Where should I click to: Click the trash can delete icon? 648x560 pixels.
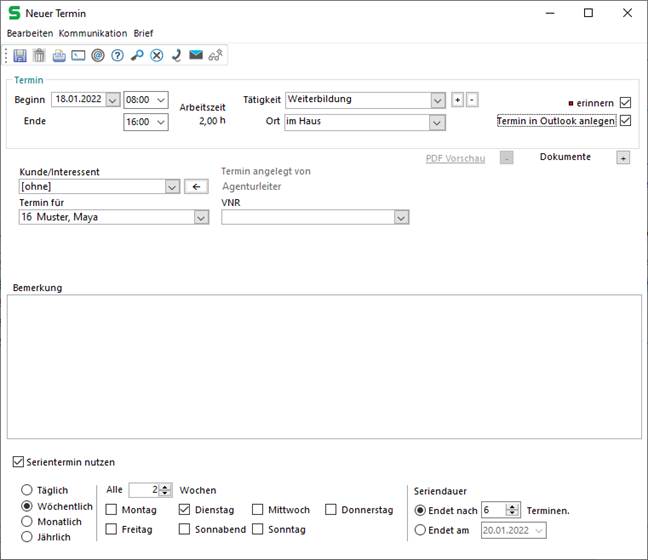(x=39, y=55)
